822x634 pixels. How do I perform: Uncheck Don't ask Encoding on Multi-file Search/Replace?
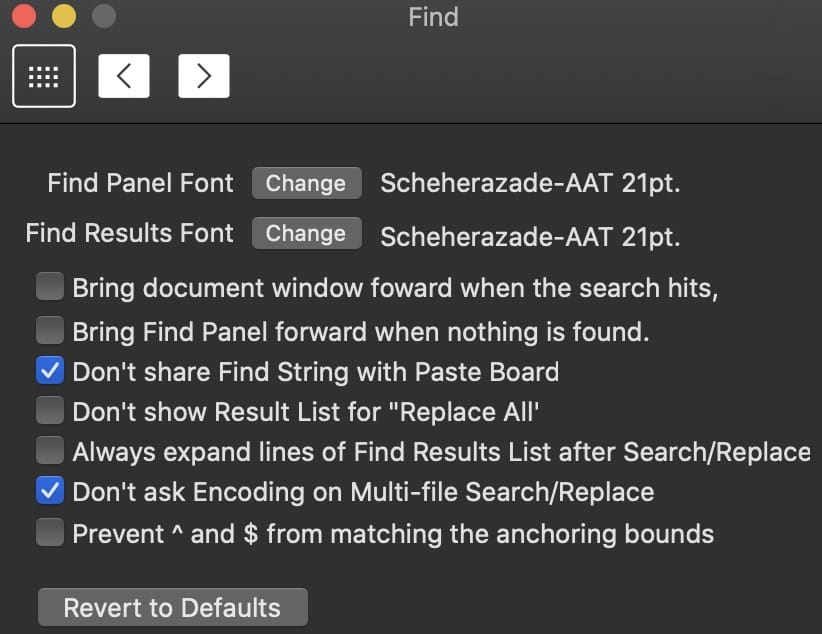click(49, 491)
